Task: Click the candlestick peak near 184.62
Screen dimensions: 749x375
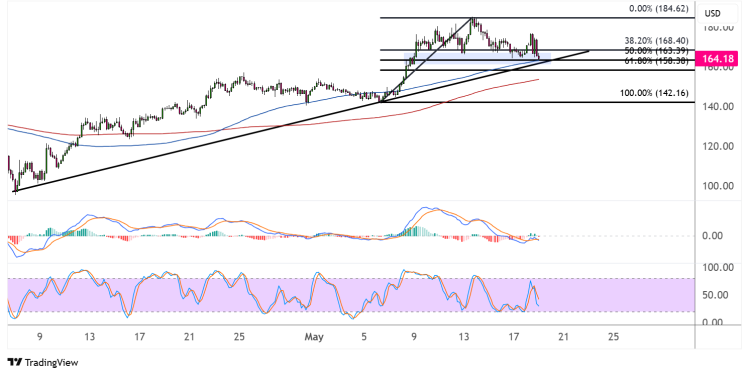Action: coord(472,21)
